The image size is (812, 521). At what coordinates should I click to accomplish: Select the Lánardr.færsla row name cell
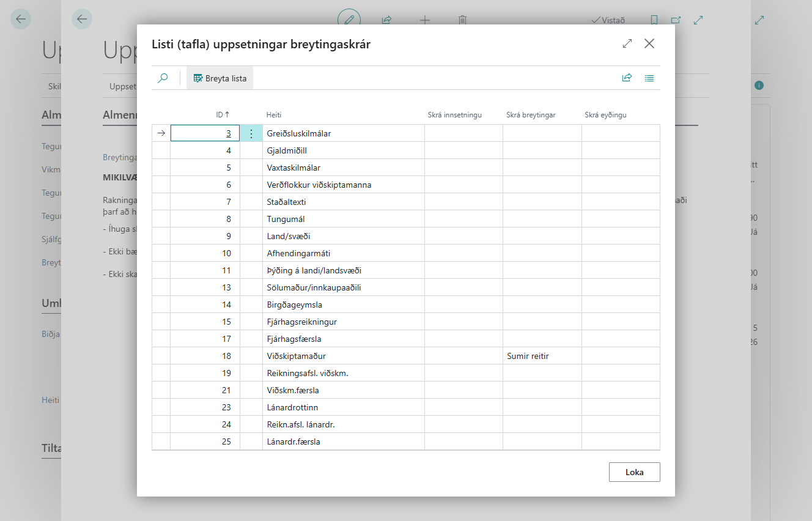pyautogui.click(x=344, y=442)
